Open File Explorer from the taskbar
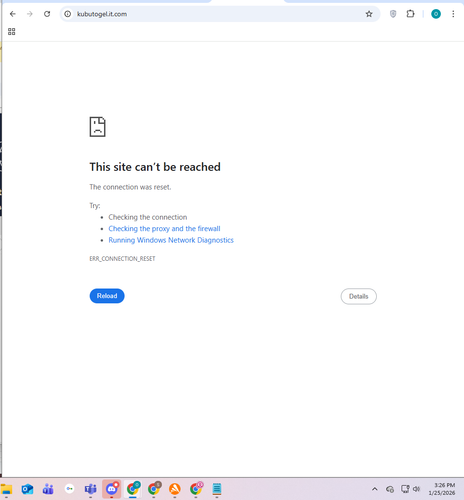 6,489
